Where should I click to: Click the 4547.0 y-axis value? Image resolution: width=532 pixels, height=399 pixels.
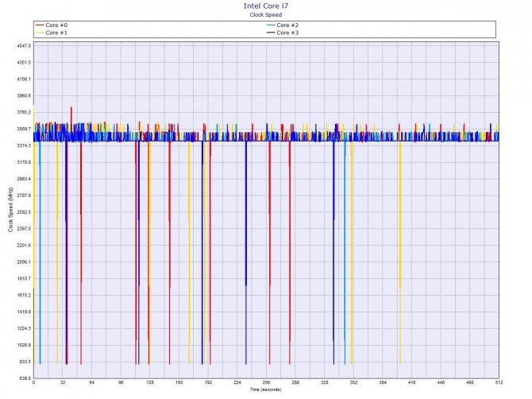[24, 46]
